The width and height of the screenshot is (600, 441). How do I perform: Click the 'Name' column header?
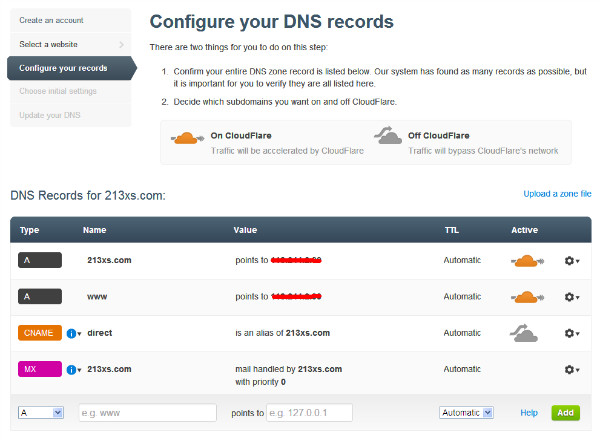coord(95,230)
